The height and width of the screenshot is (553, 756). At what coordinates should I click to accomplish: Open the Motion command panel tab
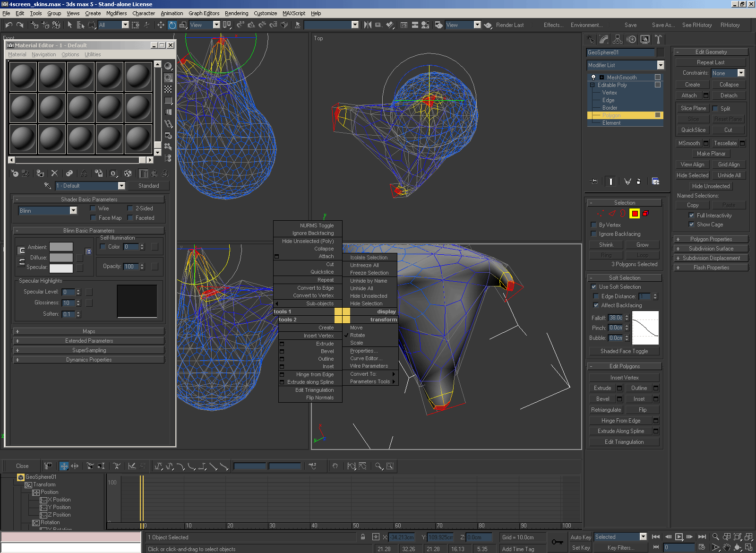[631, 39]
